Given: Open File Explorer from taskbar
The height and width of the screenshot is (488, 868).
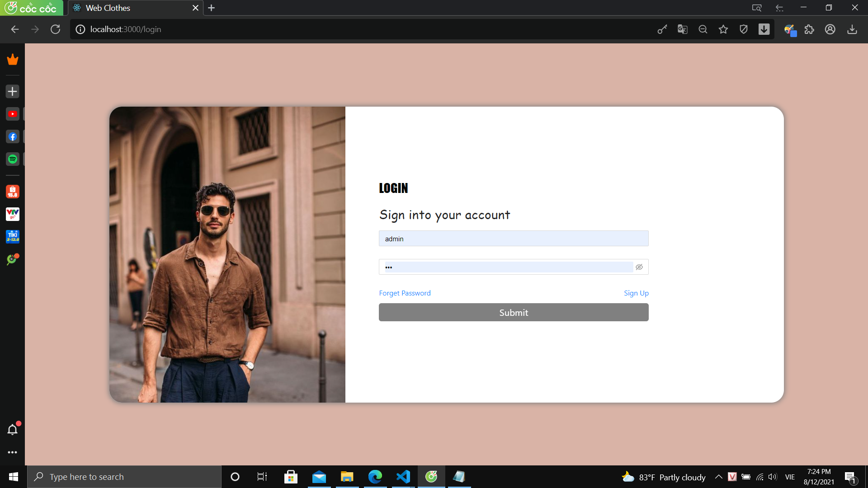Looking at the screenshot, I should click(347, 477).
